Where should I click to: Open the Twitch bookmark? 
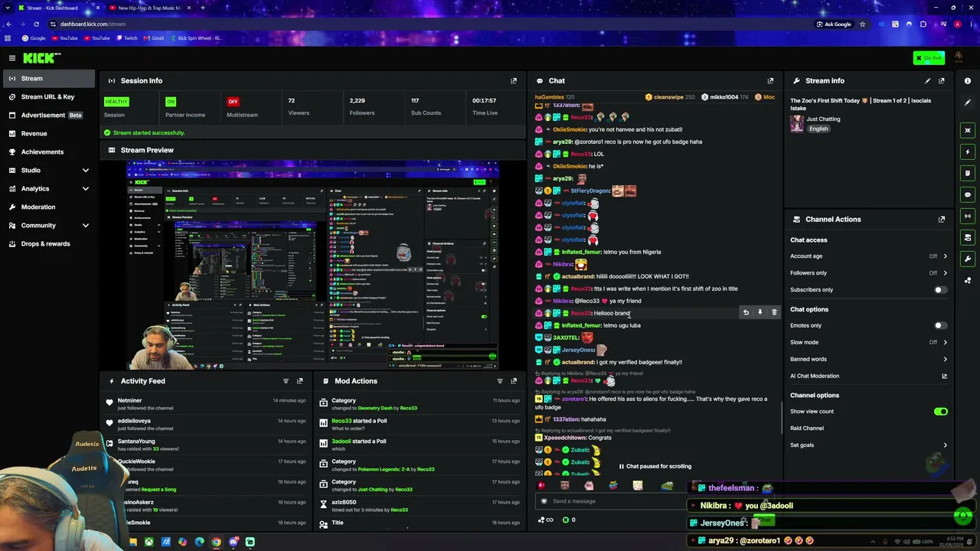coord(127,37)
